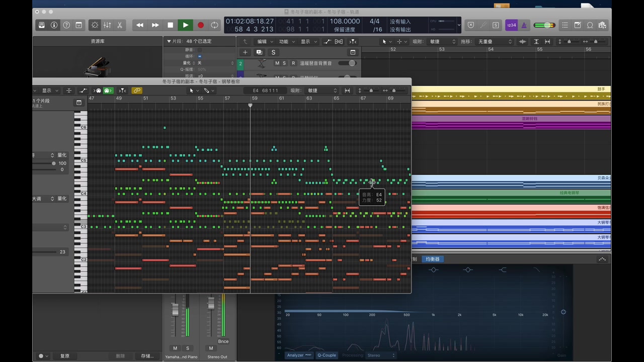Toggle the Analyzer button in the EQ

pyautogui.click(x=299, y=355)
